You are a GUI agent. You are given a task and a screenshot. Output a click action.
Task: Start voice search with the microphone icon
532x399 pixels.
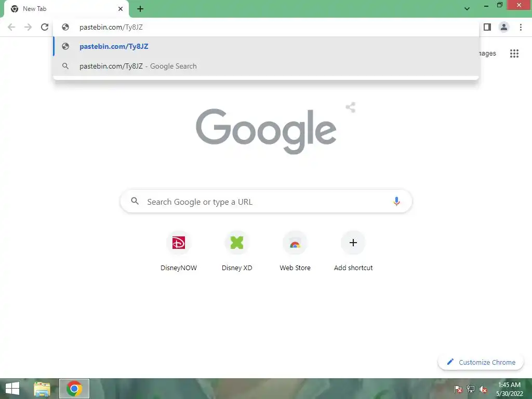(396, 202)
